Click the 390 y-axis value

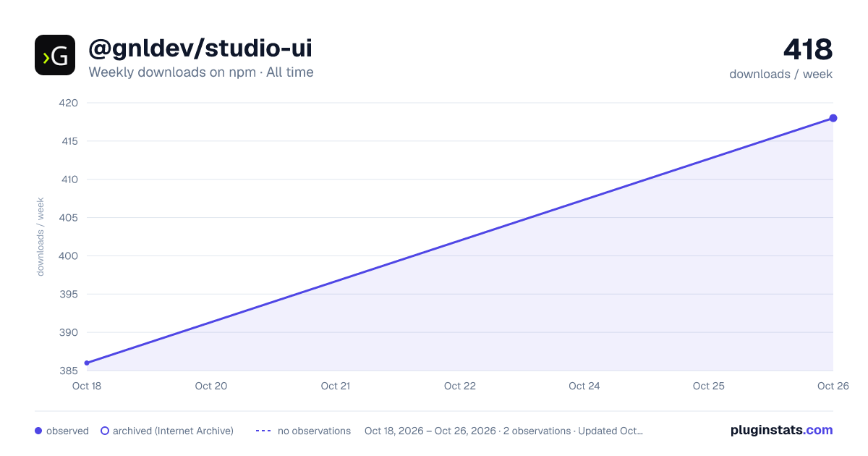69,333
